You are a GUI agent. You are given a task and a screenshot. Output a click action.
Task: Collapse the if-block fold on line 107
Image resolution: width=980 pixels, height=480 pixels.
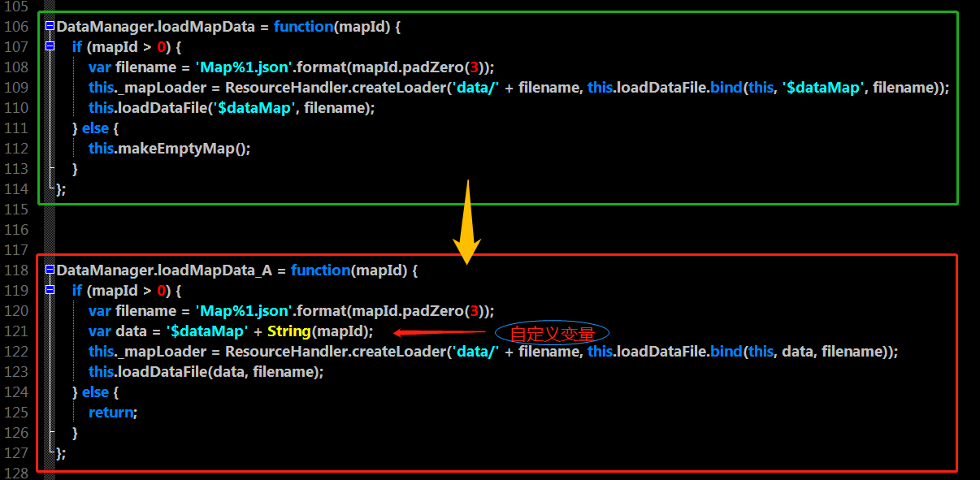click(x=50, y=47)
